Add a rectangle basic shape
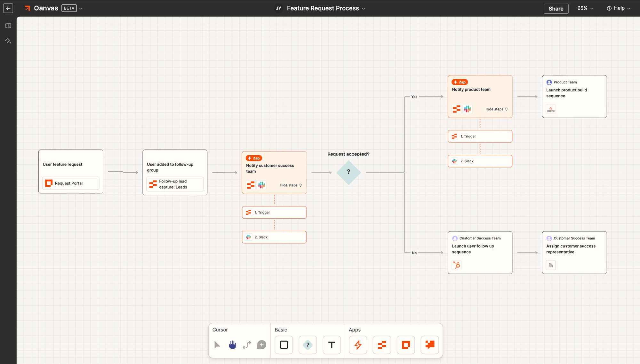 point(284,345)
